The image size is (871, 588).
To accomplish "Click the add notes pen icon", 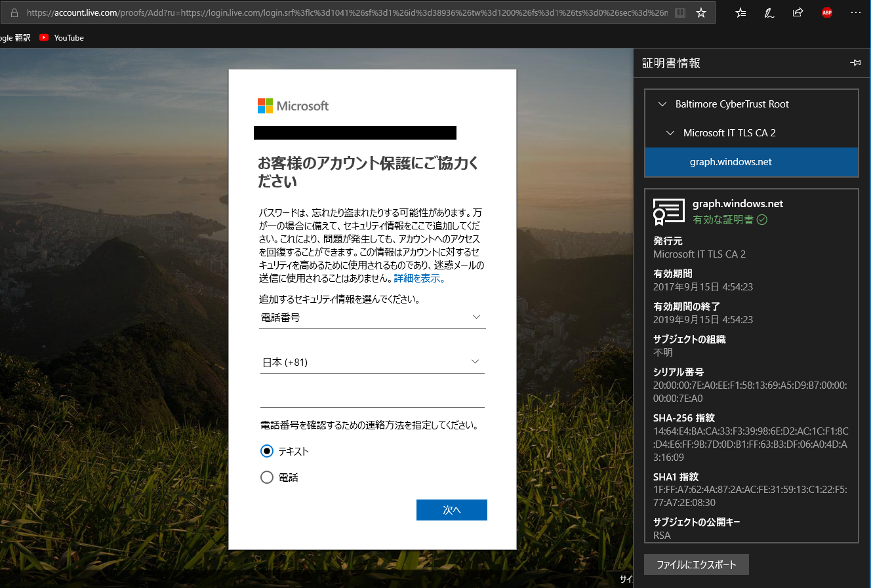I will [769, 12].
